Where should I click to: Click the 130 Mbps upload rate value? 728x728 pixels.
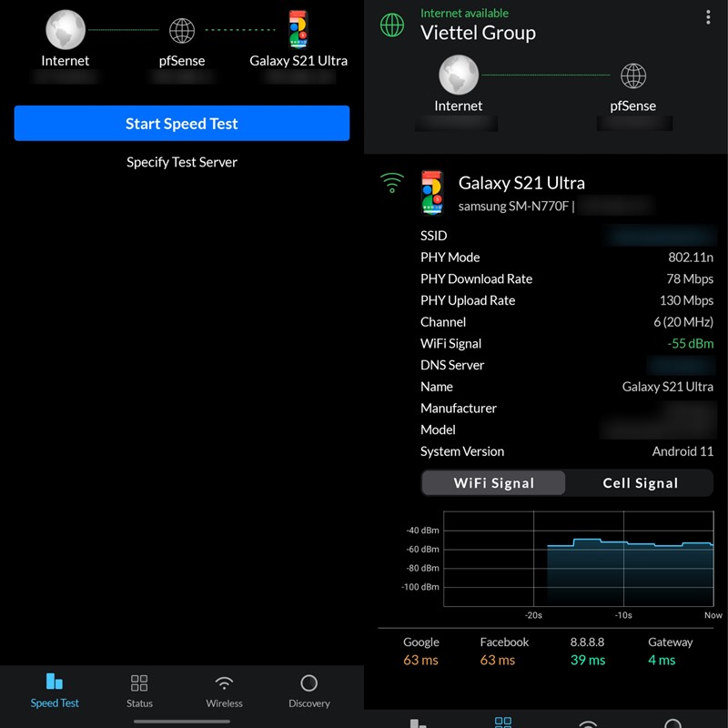point(686,300)
